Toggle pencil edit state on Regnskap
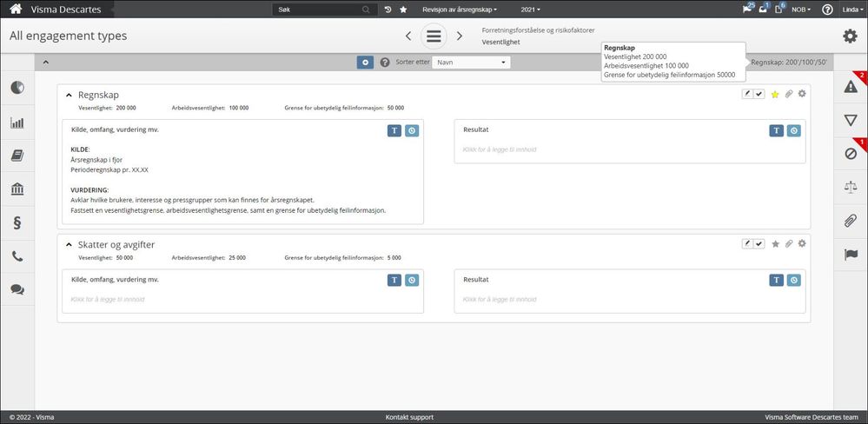 (748, 94)
